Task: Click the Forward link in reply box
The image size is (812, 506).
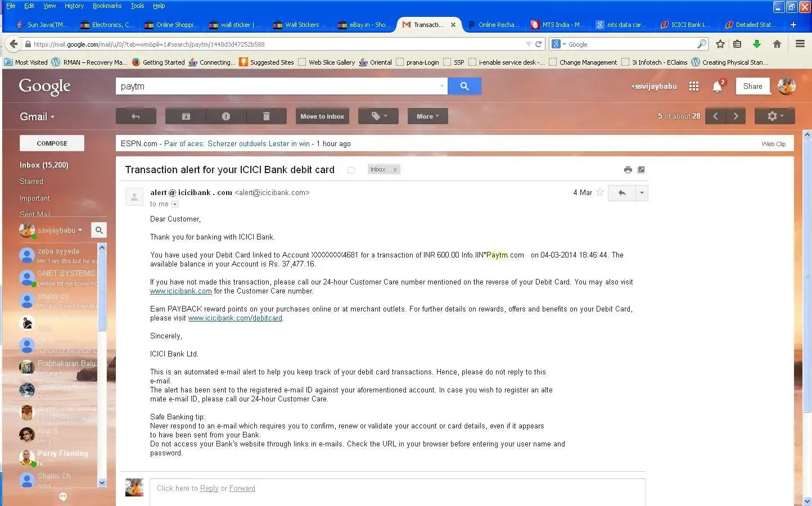Action: 242,489
